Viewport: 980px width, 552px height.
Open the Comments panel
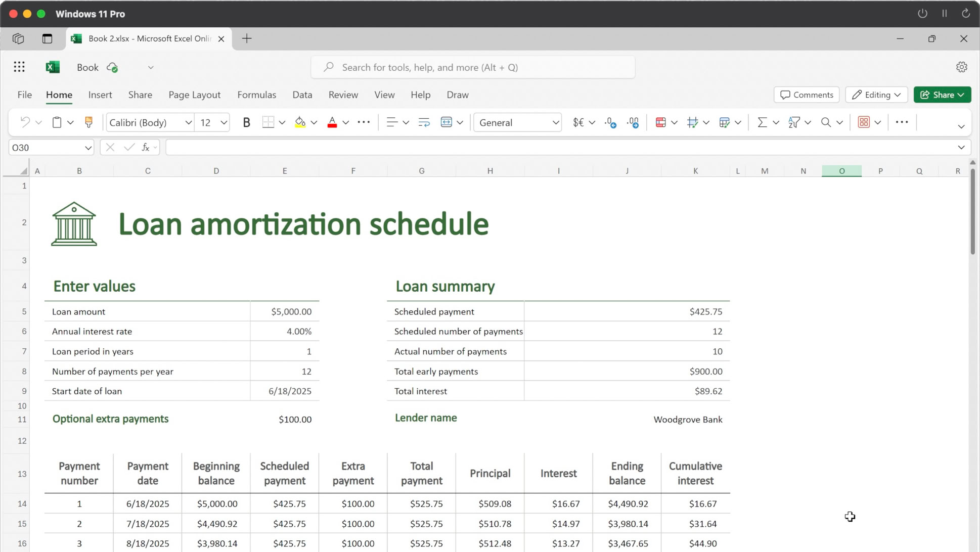[x=806, y=95]
